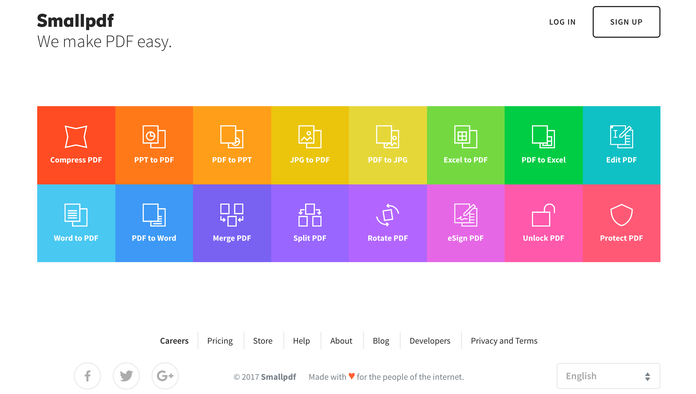Image resolution: width=696 pixels, height=394 pixels.
Task: Launch the Merge PDF tool icon
Action: point(232,215)
